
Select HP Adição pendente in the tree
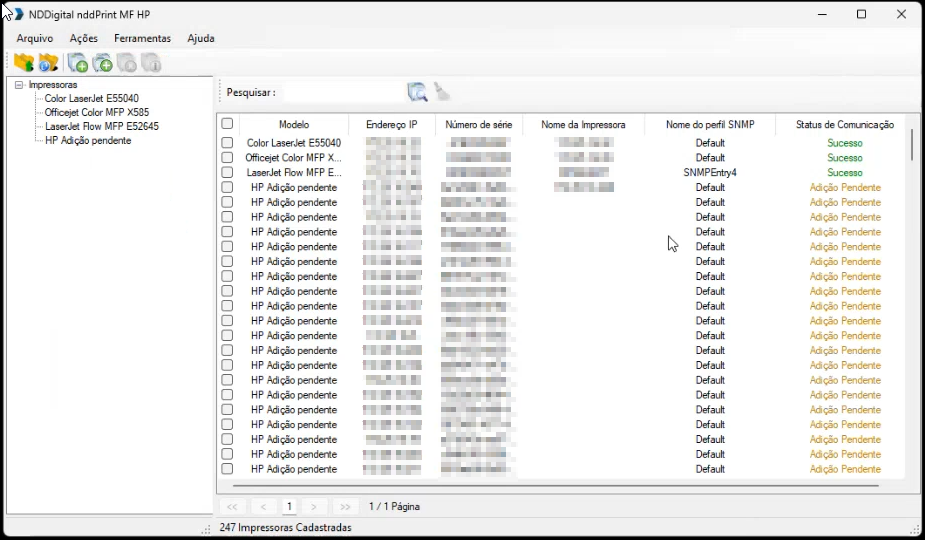pyautogui.click(x=88, y=141)
